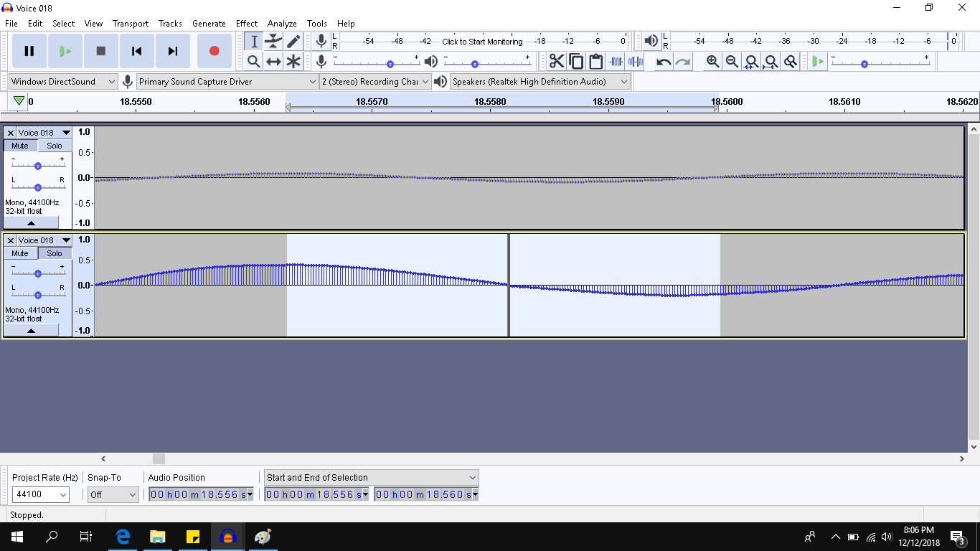This screenshot has width=980, height=551.
Task: Select the Envelope tool
Action: point(273,42)
